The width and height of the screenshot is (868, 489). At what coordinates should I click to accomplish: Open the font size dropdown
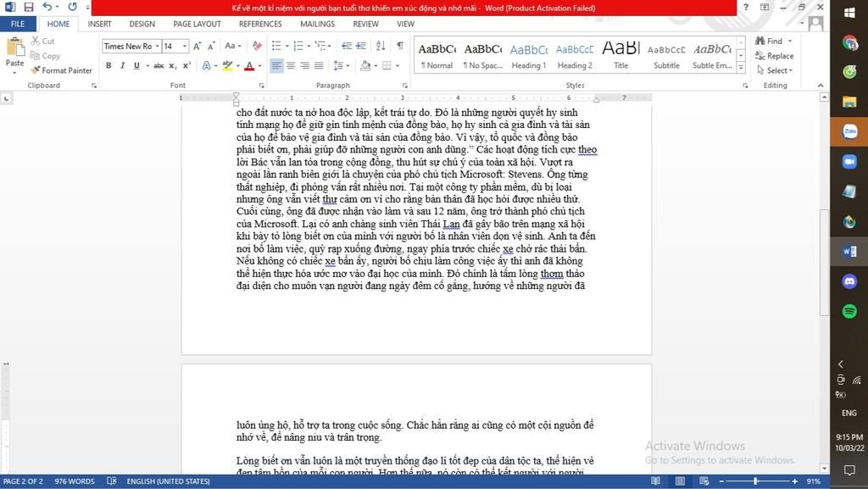pos(185,46)
